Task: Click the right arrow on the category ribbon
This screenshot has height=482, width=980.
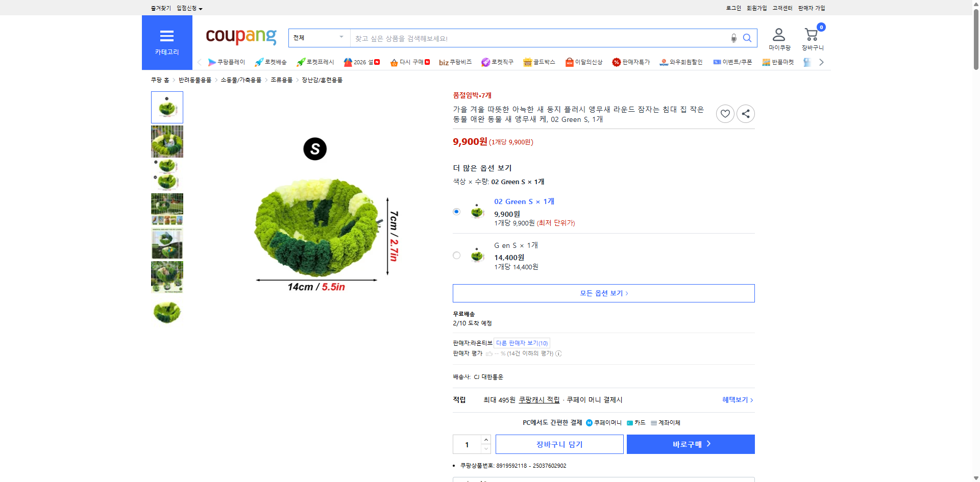Action: click(x=821, y=62)
